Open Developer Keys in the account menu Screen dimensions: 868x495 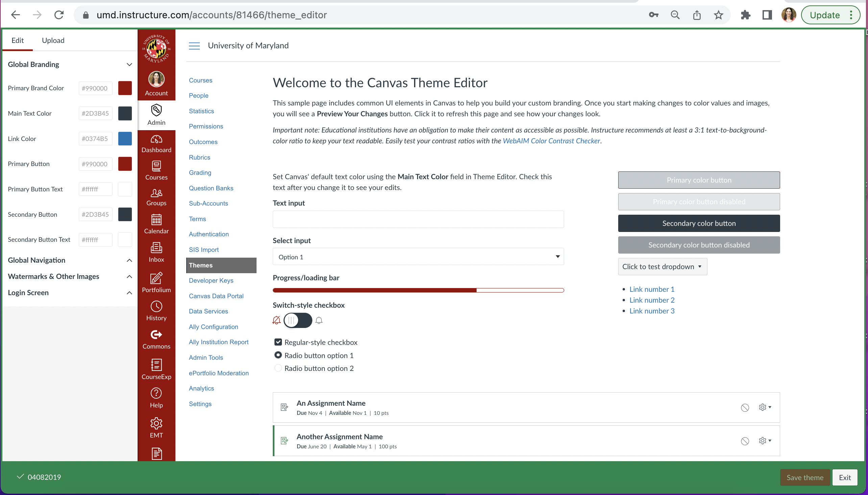point(211,281)
